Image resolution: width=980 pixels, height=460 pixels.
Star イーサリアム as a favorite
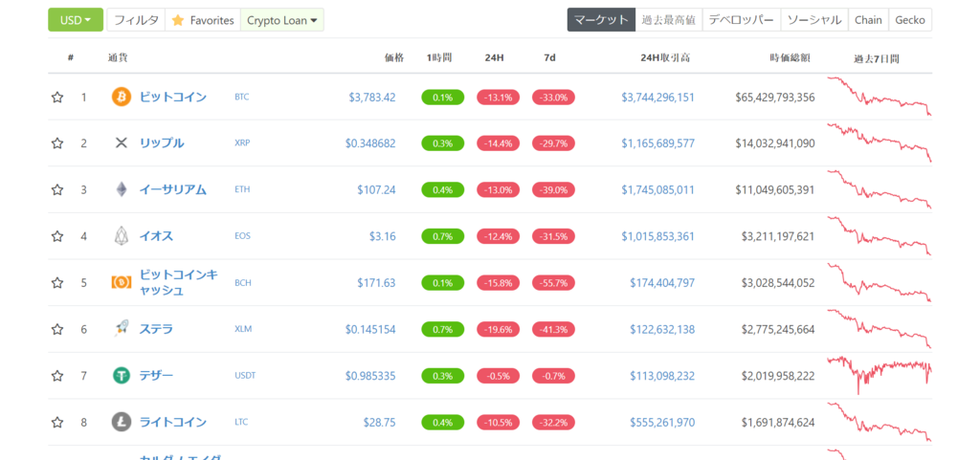pos(56,189)
